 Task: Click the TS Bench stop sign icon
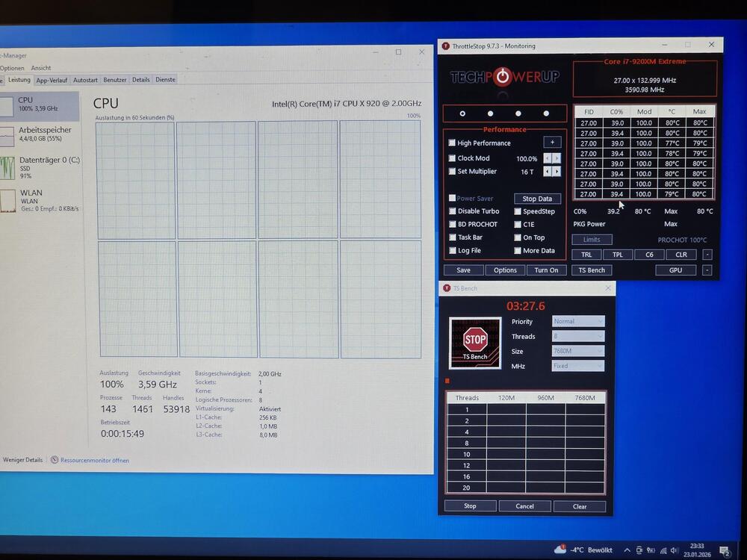pos(475,341)
